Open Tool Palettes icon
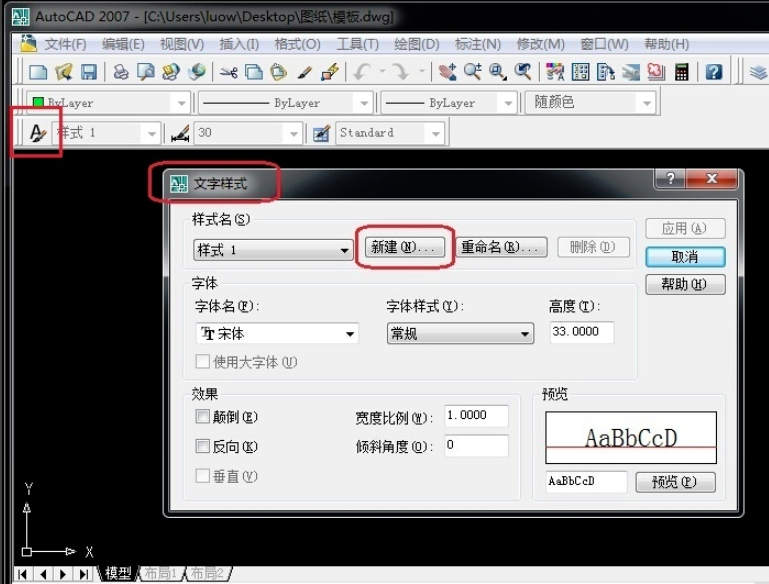The height and width of the screenshot is (584, 769). (x=606, y=73)
